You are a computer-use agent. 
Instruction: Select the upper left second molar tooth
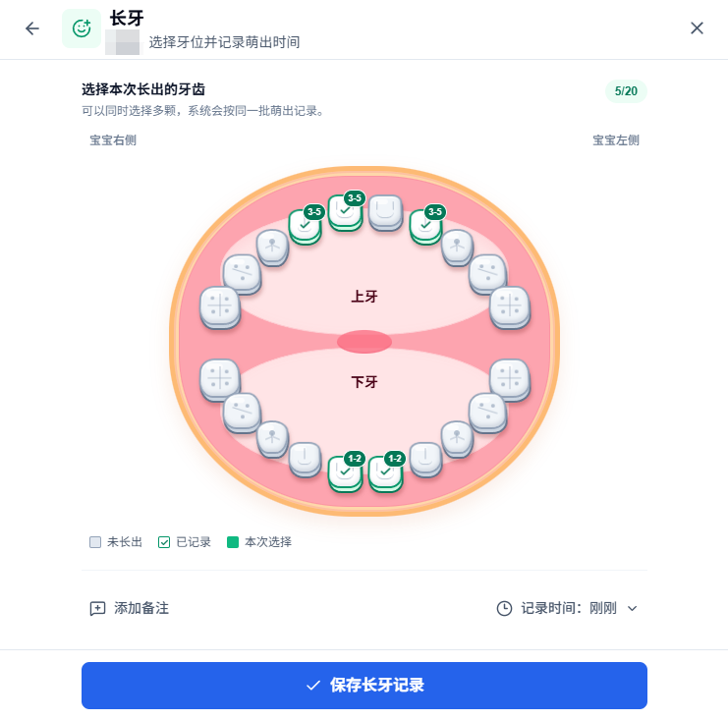pyautogui.click(x=510, y=307)
